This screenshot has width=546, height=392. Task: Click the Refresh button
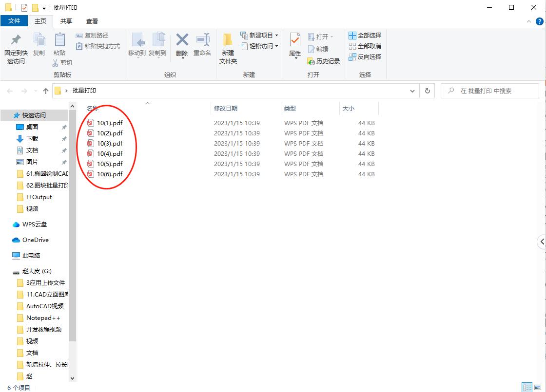pyautogui.click(x=427, y=91)
